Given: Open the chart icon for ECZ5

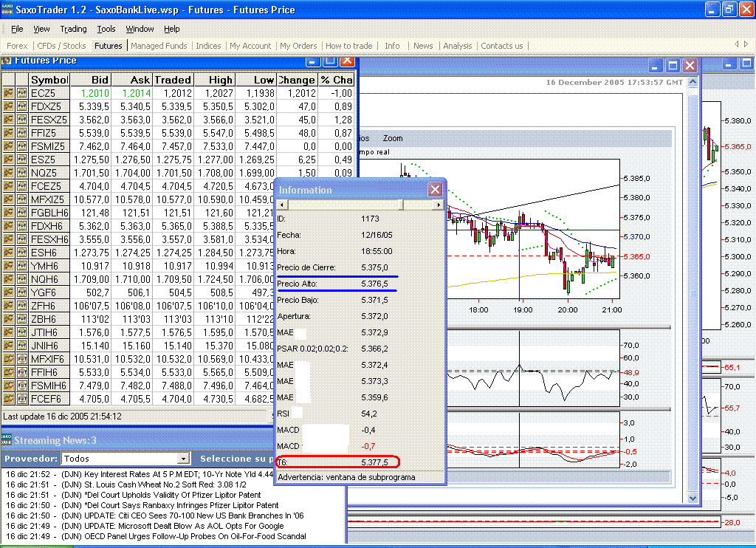Looking at the screenshot, I should 8,93.
